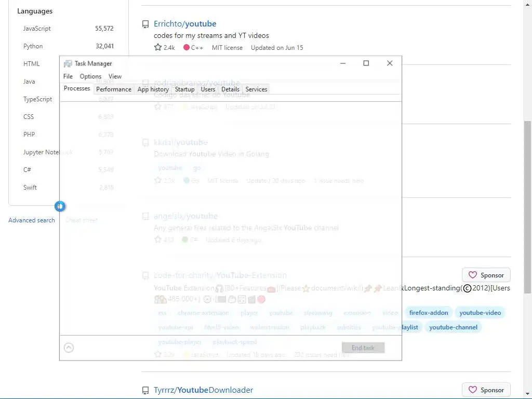Viewport: 532px width, 399px height.
Task: Click the C++ language dot for Errichto/youtube
Action: (187, 47)
